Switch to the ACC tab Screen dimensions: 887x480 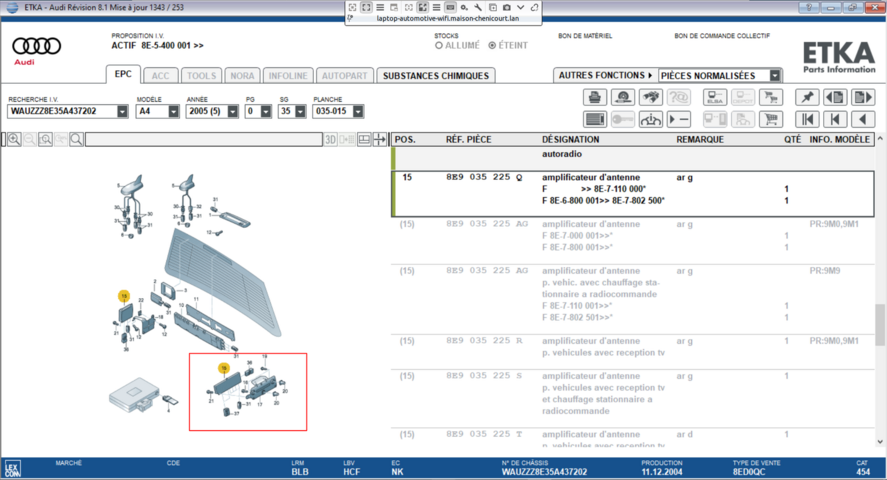(x=161, y=76)
